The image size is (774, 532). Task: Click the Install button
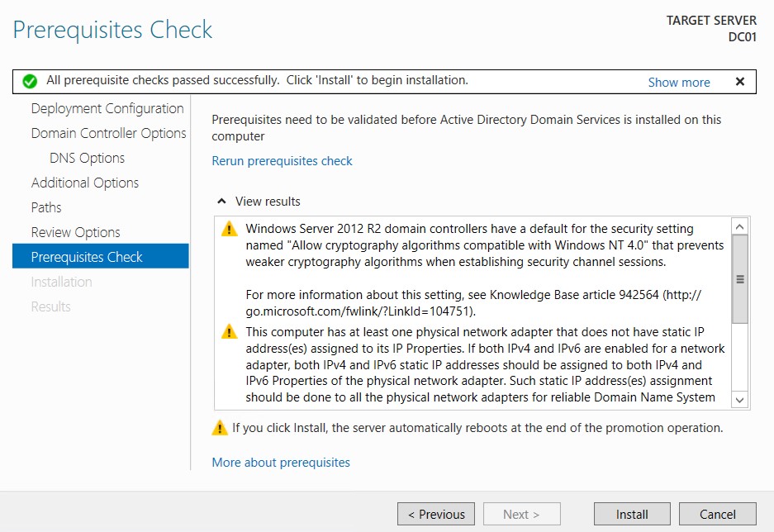tap(632, 514)
